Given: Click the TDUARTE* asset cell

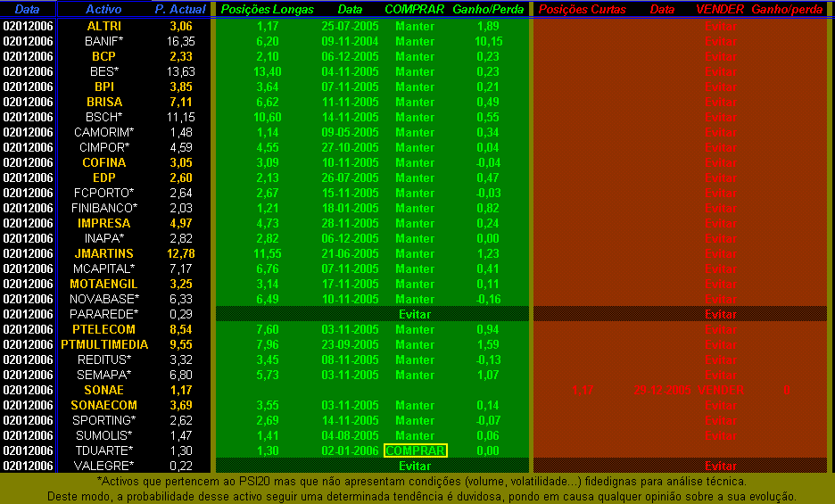Looking at the screenshot, I should [103, 451].
